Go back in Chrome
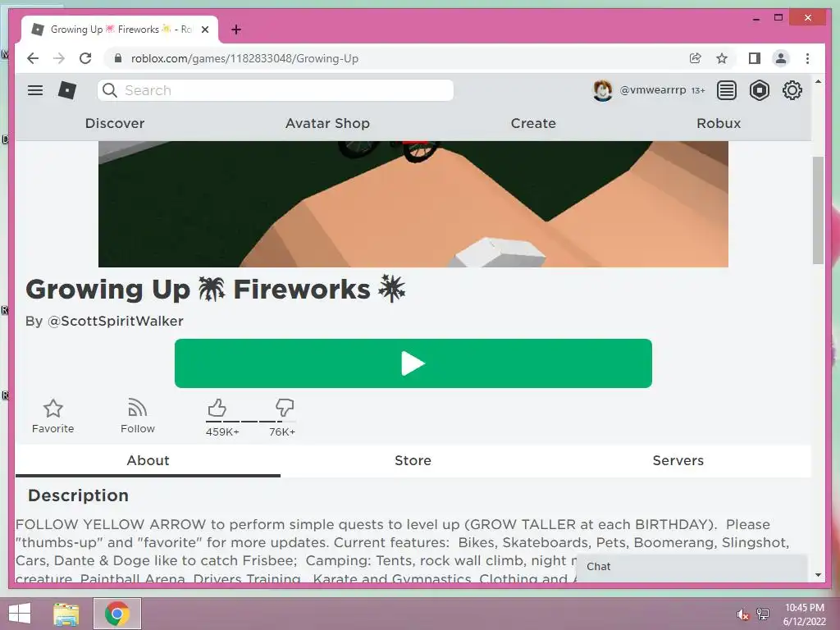 [x=33, y=58]
